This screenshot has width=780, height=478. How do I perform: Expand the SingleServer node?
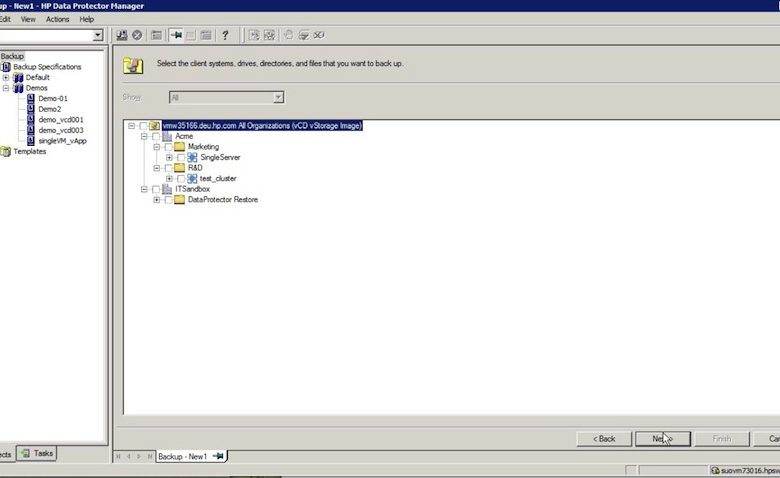[x=169, y=158]
